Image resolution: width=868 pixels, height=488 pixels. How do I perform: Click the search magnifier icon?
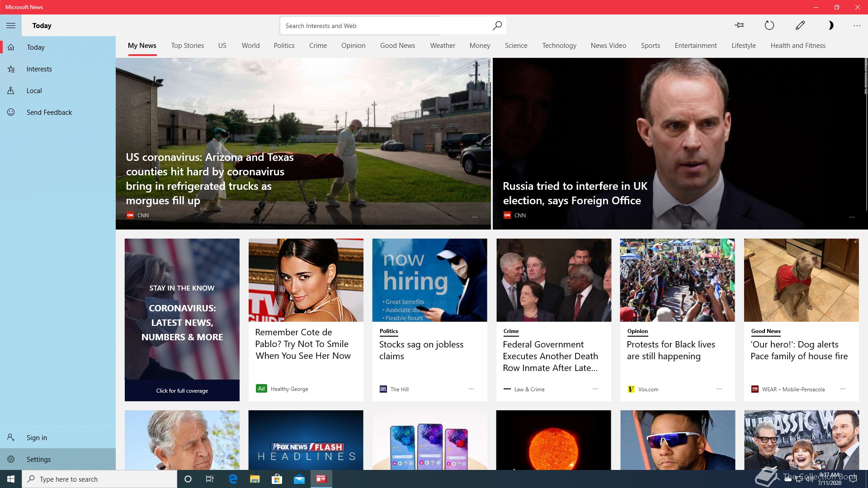(497, 26)
